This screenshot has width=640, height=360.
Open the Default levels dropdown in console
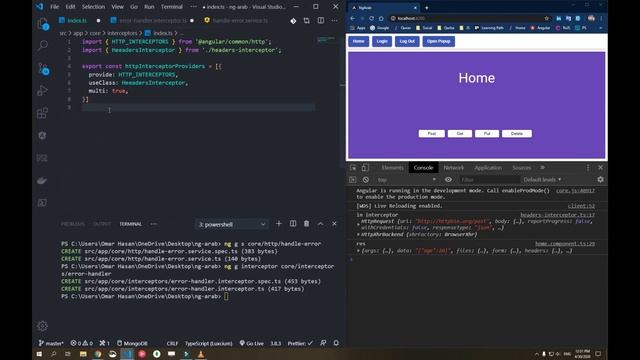(542, 180)
